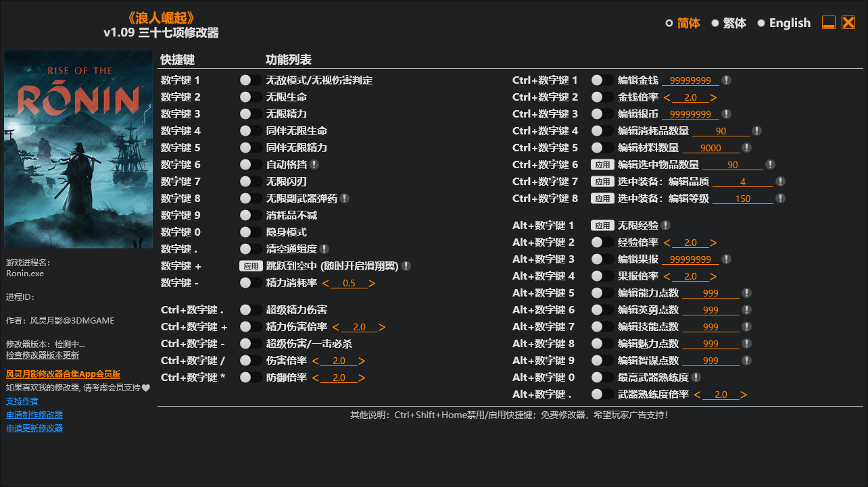Screen dimensions: 868x487
Task: Select 繁体 language option
Action: (729, 23)
